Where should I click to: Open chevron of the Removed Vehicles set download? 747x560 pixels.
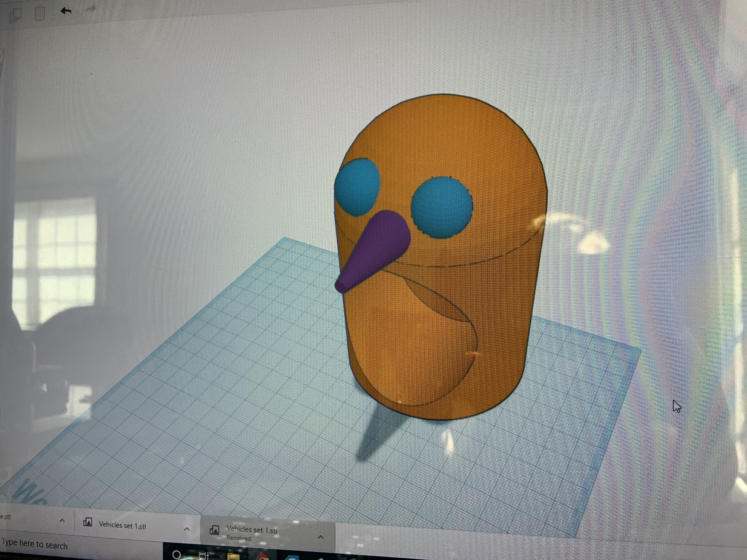coord(321,537)
